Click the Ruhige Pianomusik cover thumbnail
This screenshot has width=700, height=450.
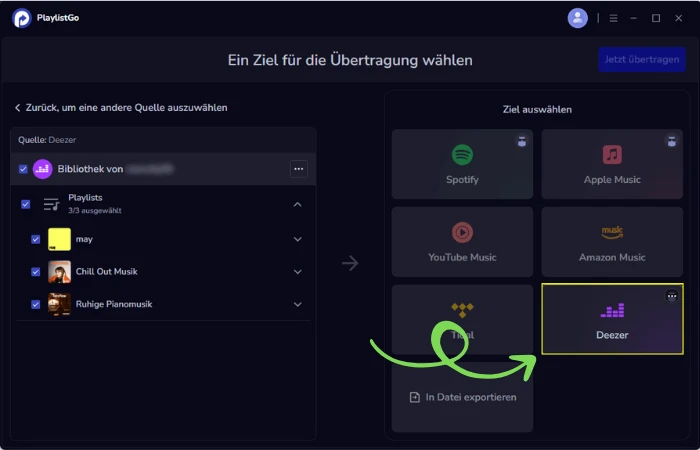59,304
